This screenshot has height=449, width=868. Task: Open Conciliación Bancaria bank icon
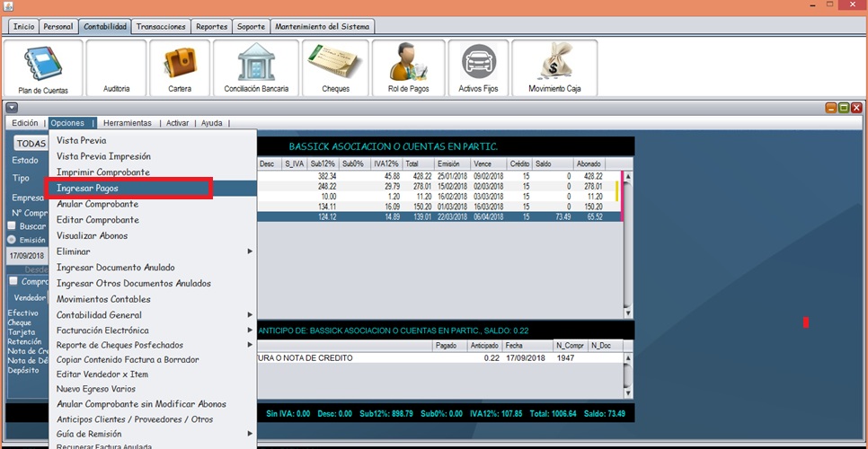256,68
